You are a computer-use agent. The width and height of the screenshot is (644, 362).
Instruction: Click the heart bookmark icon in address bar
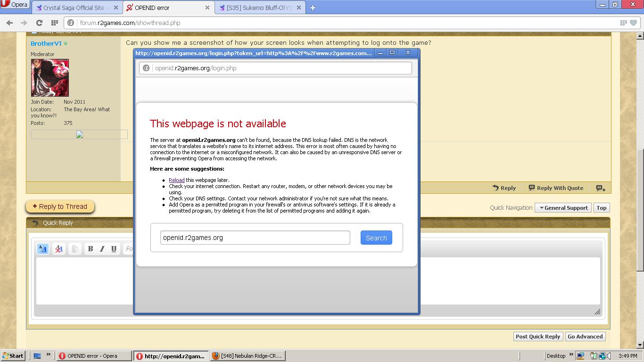(x=633, y=23)
